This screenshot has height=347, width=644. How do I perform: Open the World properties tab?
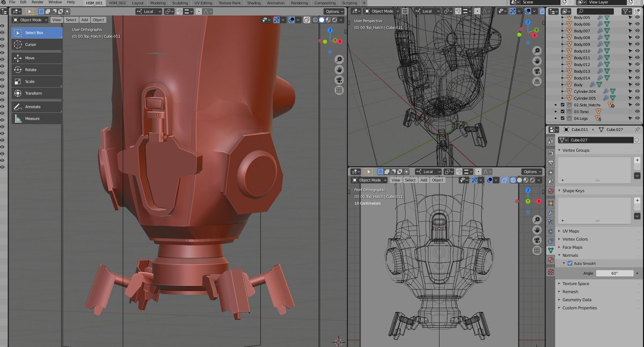(551, 191)
